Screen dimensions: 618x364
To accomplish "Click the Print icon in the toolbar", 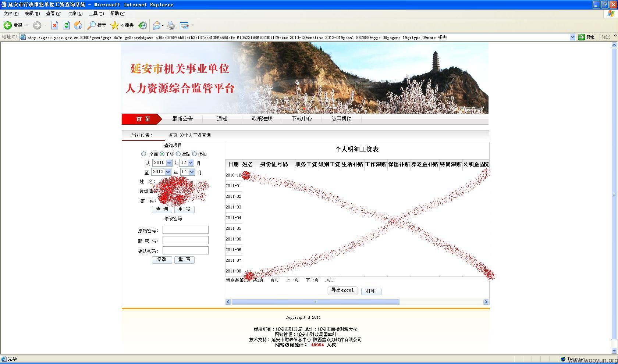I will coord(171,25).
